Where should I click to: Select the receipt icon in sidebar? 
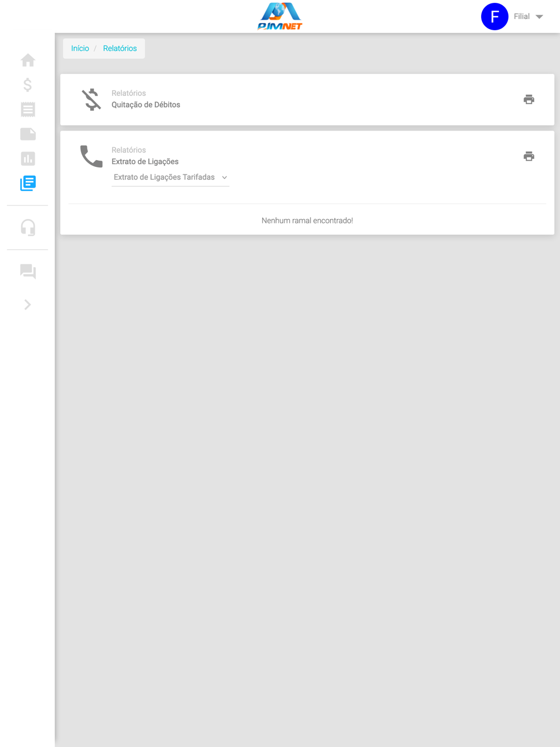click(28, 109)
